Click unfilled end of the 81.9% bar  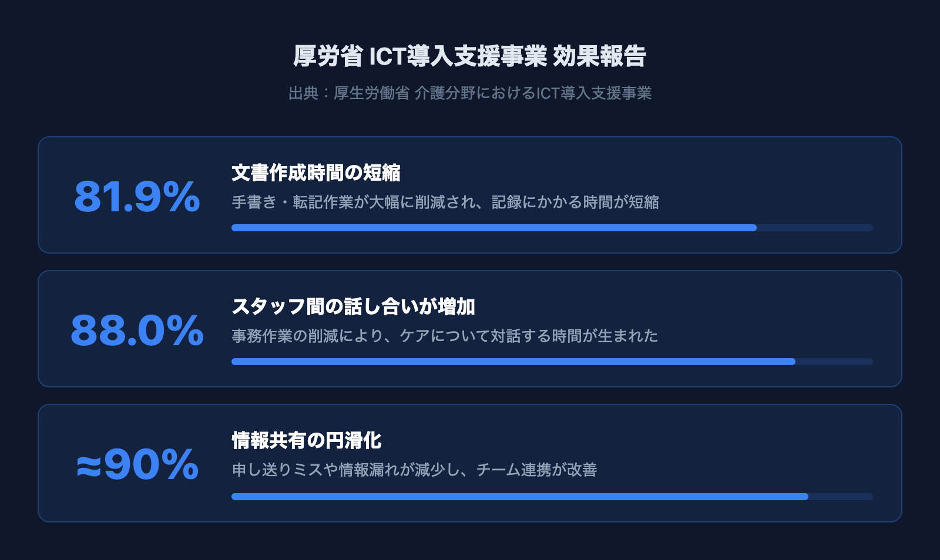pyautogui.click(x=814, y=228)
